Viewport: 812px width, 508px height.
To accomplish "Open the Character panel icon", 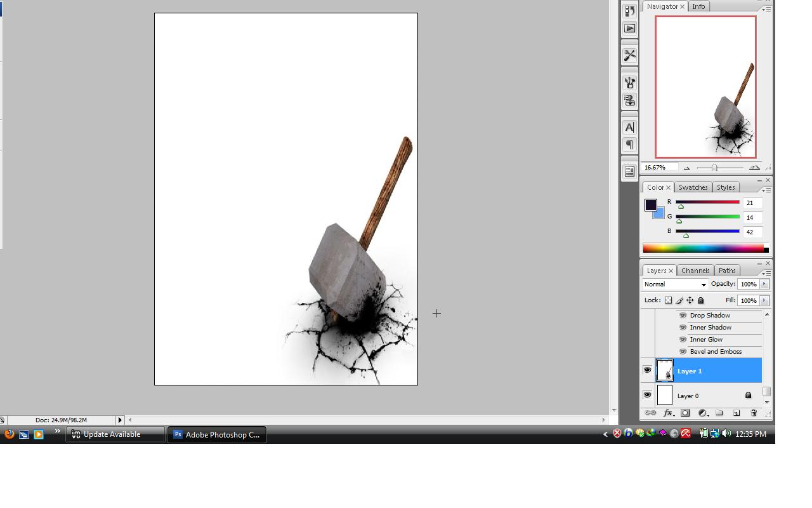I will (629, 127).
